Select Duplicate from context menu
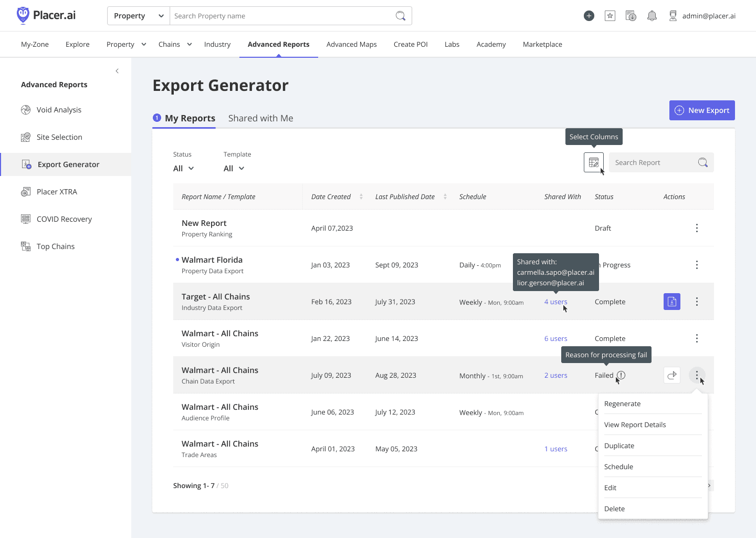This screenshot has width=756, height=538. tap(653, 446)
